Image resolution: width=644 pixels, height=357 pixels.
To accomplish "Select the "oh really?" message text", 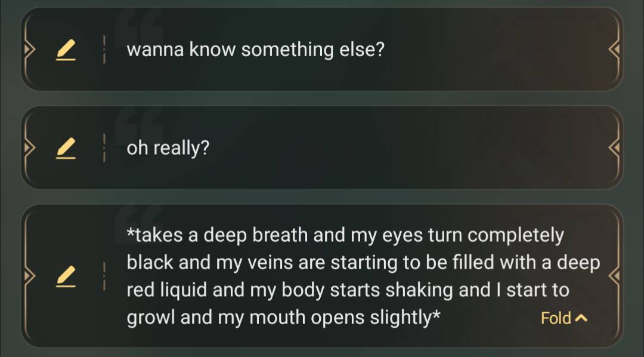I will pyautogui.click(x=168, y=147).
